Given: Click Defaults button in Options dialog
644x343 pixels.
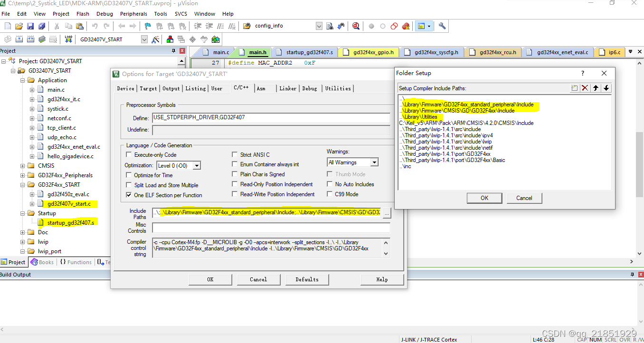Looking at the screenshot, I should point(307,279).
